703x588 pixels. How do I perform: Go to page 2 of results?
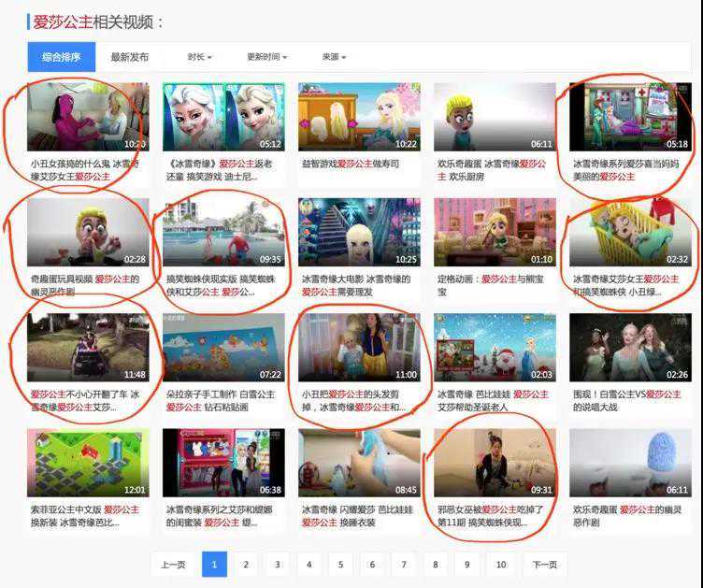tap(245, 565)
